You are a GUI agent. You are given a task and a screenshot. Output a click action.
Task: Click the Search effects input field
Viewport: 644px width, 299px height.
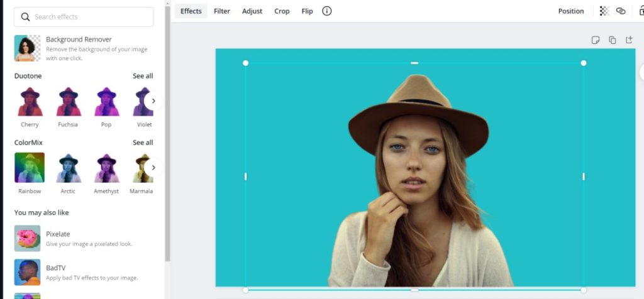(84, 17)
